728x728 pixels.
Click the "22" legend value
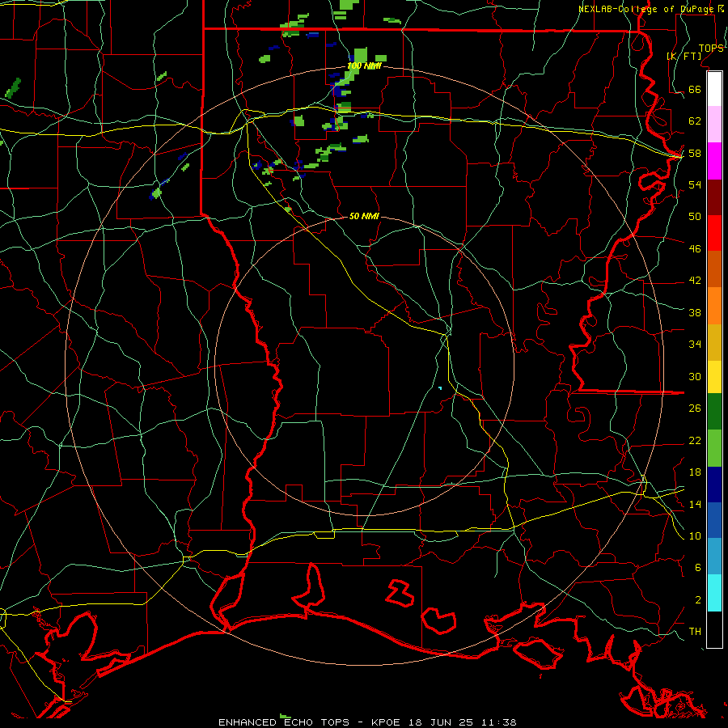pyautogui.click(x=695, y=440)
